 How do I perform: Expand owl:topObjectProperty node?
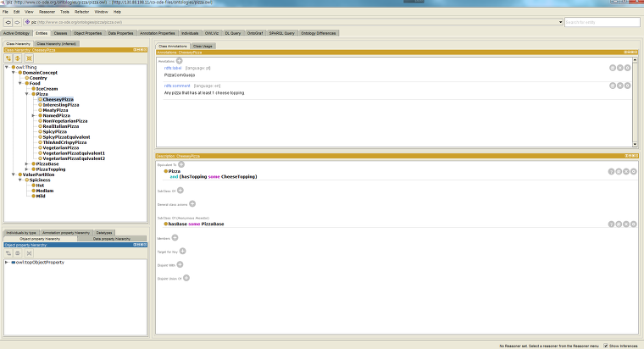(x=7, y=263)
